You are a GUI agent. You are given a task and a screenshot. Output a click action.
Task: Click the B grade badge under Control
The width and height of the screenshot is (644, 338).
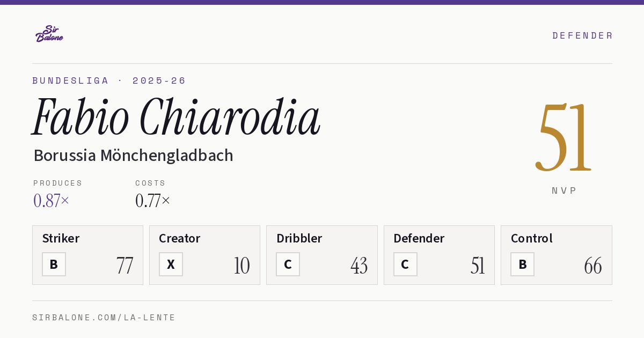[522, 264]
